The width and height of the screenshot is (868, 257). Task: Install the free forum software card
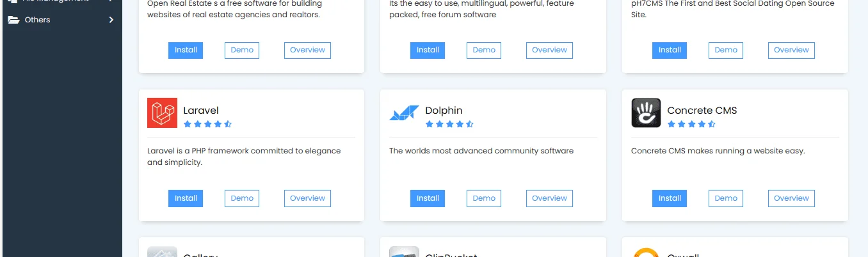pyautogui.click(x=428, y=50)
